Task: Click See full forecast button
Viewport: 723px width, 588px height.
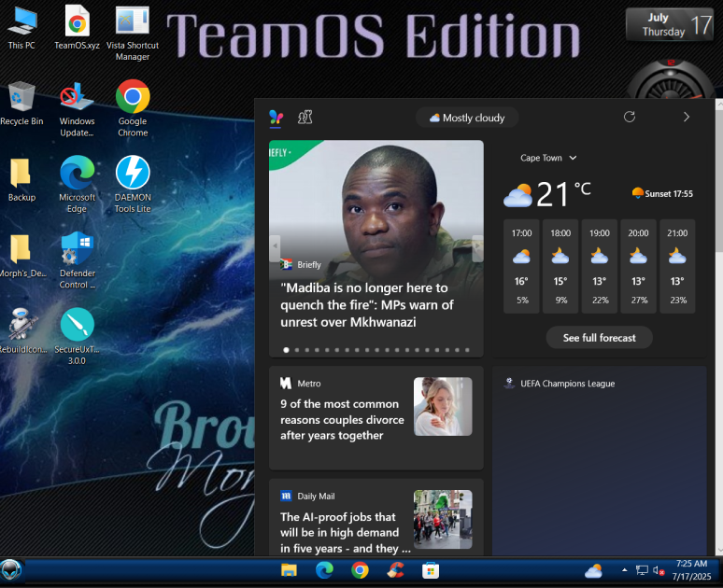Action: click(x=599, y=338)
